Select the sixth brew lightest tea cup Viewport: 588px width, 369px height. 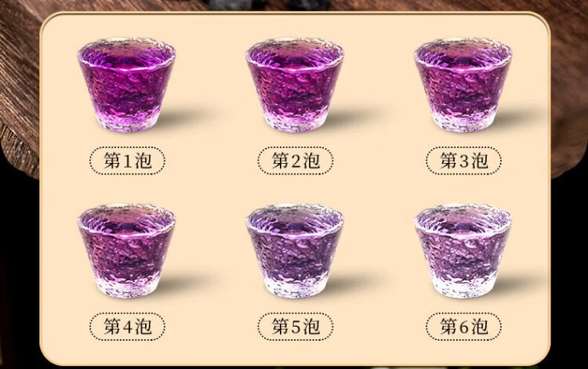(463, 250)
